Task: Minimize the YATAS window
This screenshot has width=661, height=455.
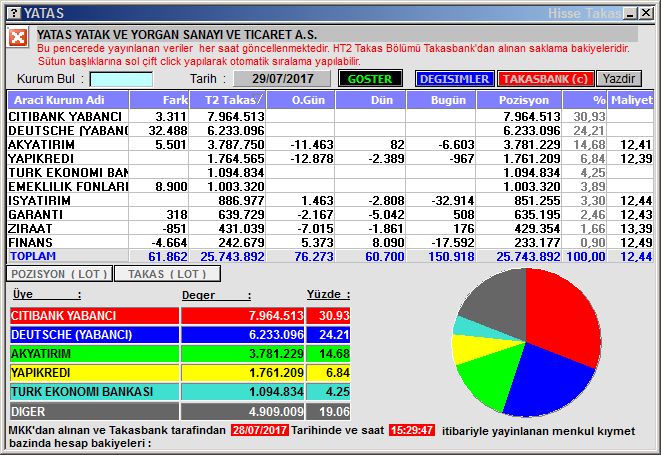Action: 631,13
